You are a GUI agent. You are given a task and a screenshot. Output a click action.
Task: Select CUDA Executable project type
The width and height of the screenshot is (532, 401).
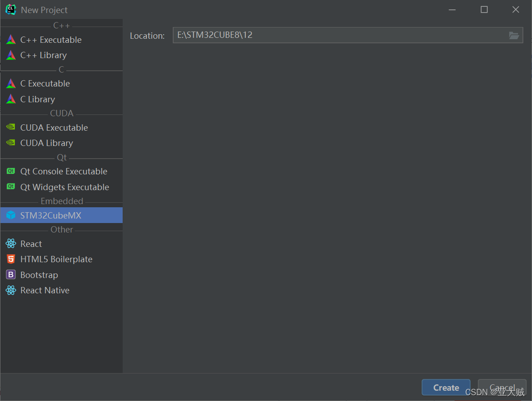click(61, 128)
